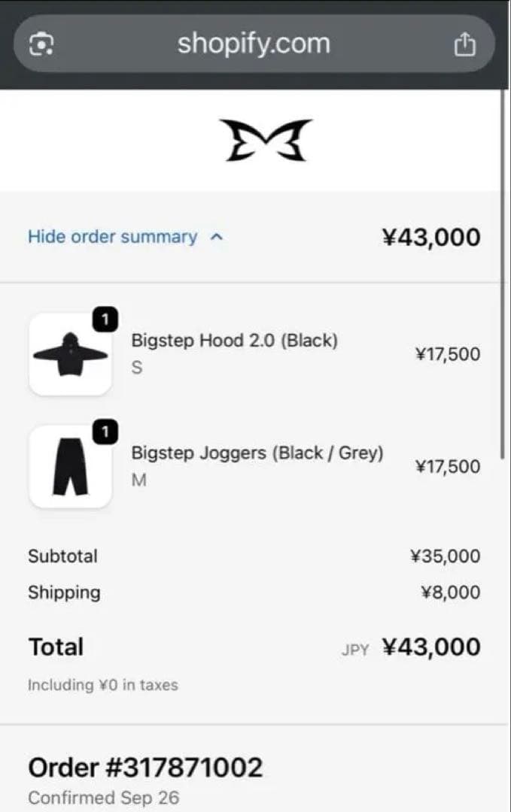The height and width of the screenshot is (812, 511).
Task: Tap the reader camera icon in address bar
Action: [x=41, y=45]
